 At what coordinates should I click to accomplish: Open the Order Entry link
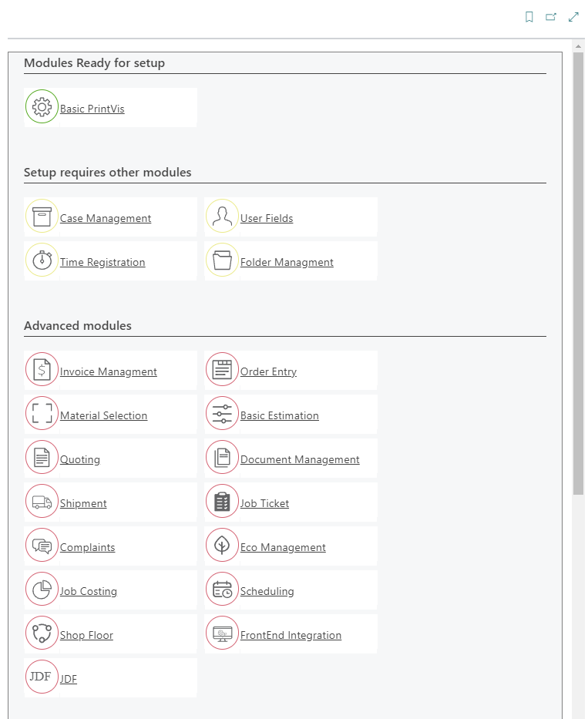point(268,371)
